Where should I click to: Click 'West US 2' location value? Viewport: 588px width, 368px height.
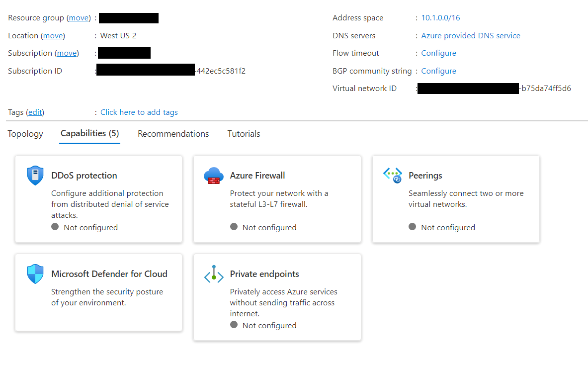(x=118, y=36)
